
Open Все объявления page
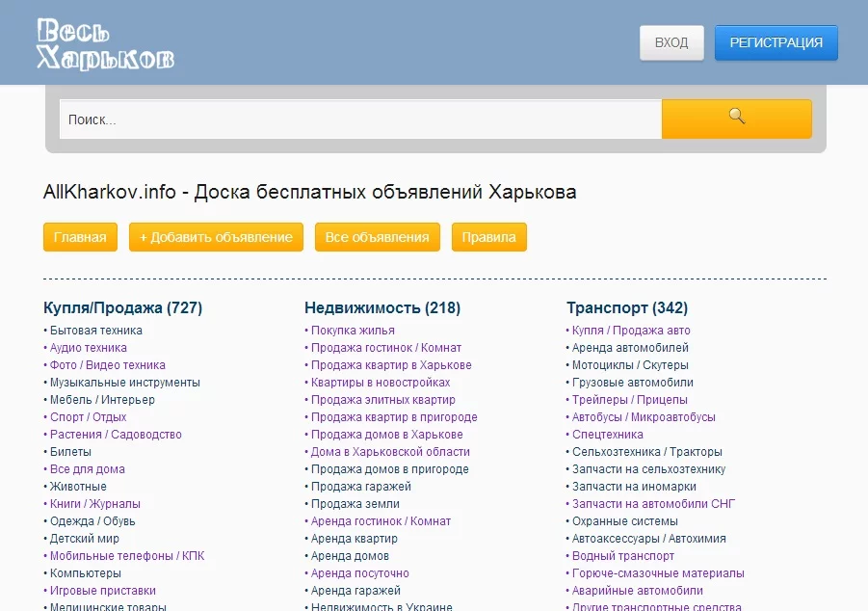coord(377,237)
